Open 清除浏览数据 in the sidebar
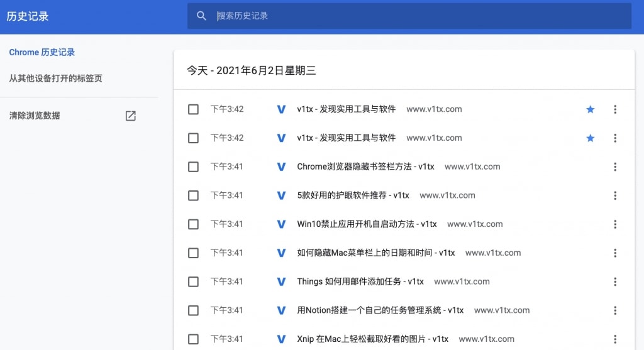The width and height of the screenshot is (644, 350). pos(35,116)
